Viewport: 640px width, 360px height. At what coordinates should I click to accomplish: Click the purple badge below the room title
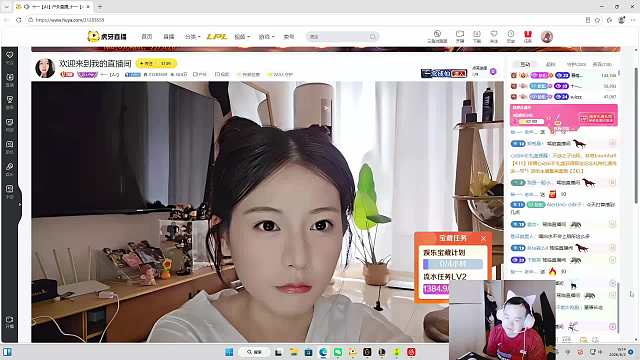click(87, 74)
